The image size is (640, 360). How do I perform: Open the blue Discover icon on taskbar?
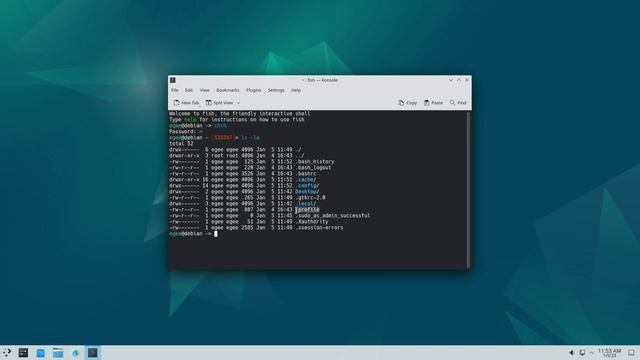click(41, 353)
